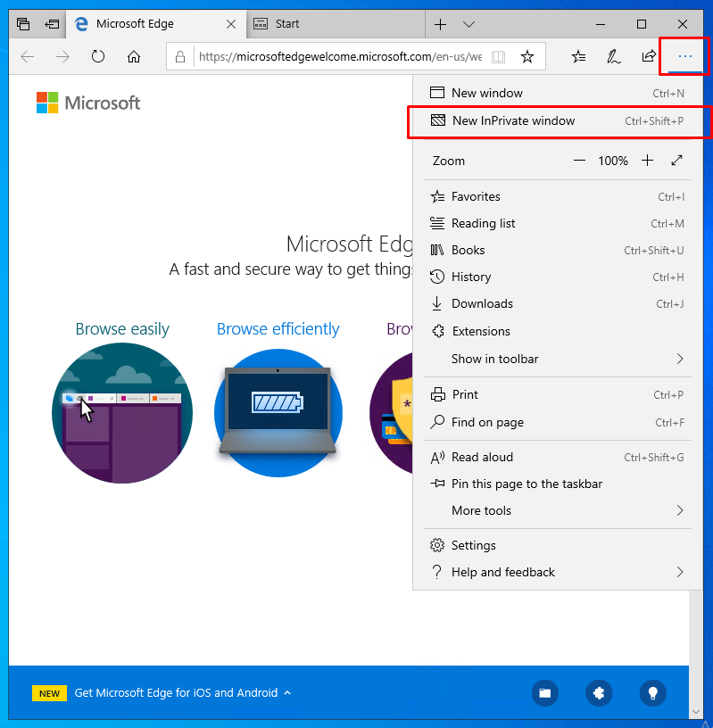Click the puzzle piece icon in banner
Screen dimensions: 713x728
click(x=599, y=693)
